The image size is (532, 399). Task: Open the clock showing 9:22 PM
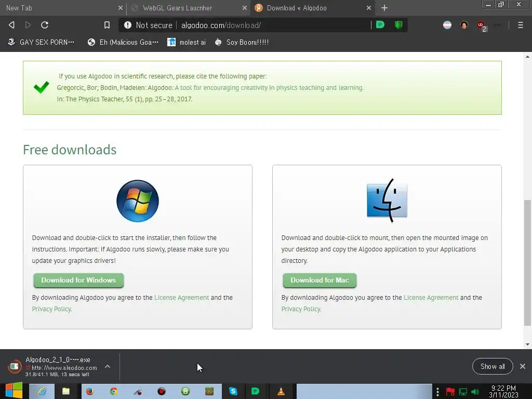pyautogui.click(x=503, y=392)
